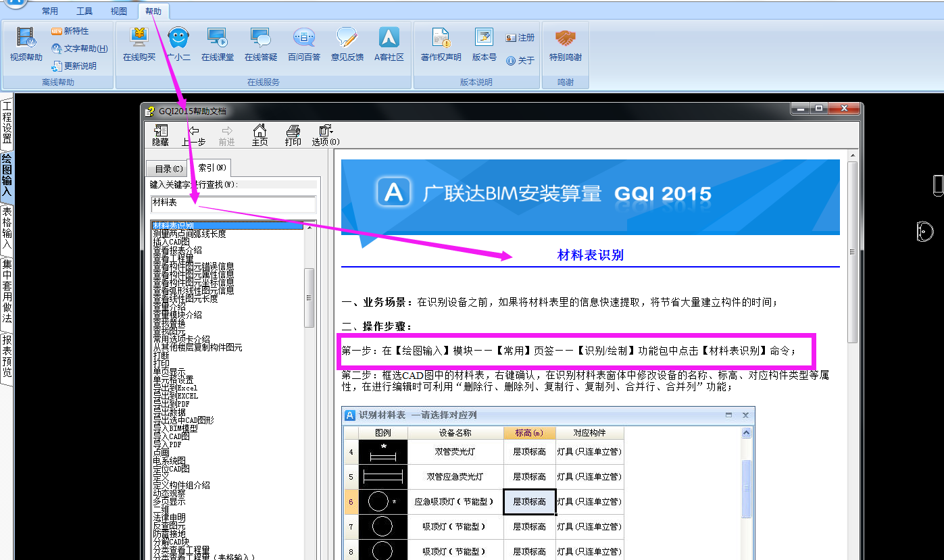Click the 标高(m) column header in screenshot
The height and width of the screenshot is (560, 944).
529,433
